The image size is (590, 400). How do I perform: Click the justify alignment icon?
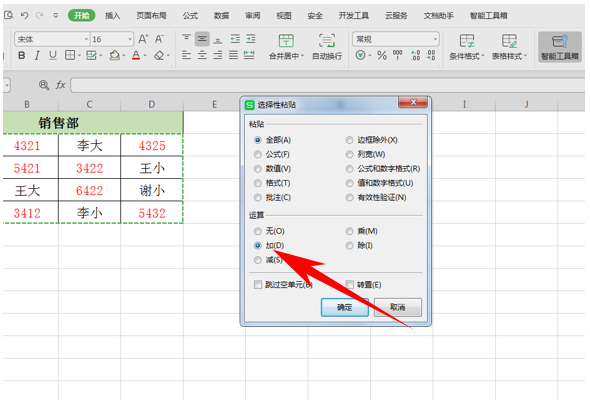pos(233,55)
